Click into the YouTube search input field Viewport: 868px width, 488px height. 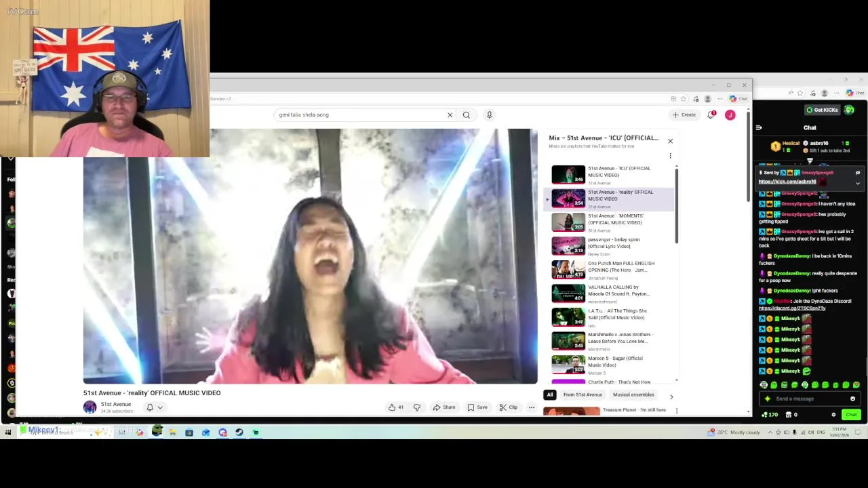pos(359,115)
